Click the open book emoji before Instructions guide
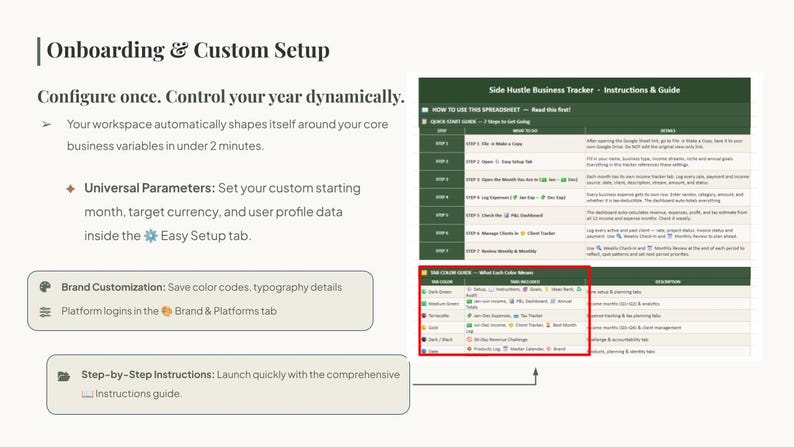The width and height of the screenshot is (794, 447). coord(87,394)
